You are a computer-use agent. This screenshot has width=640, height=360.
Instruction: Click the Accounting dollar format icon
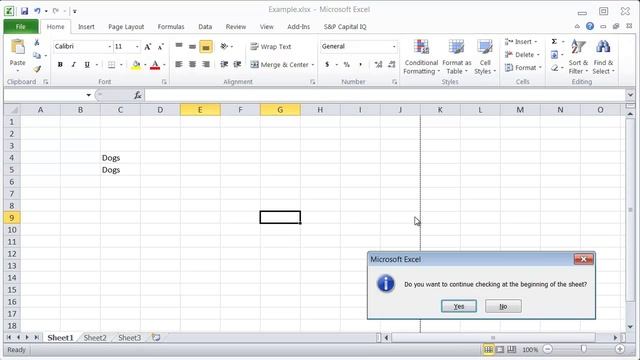tap(327, 64)
